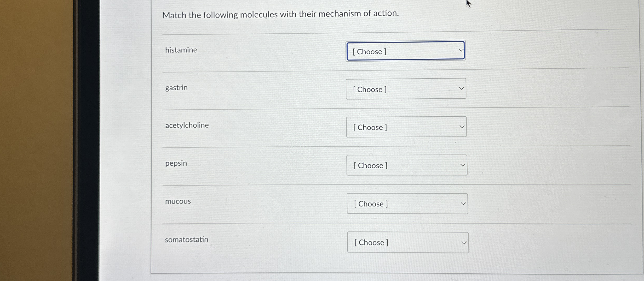Click the chevron on the histamine dropdown
This screenshot has height=281, width=644.
coord(461,50)
